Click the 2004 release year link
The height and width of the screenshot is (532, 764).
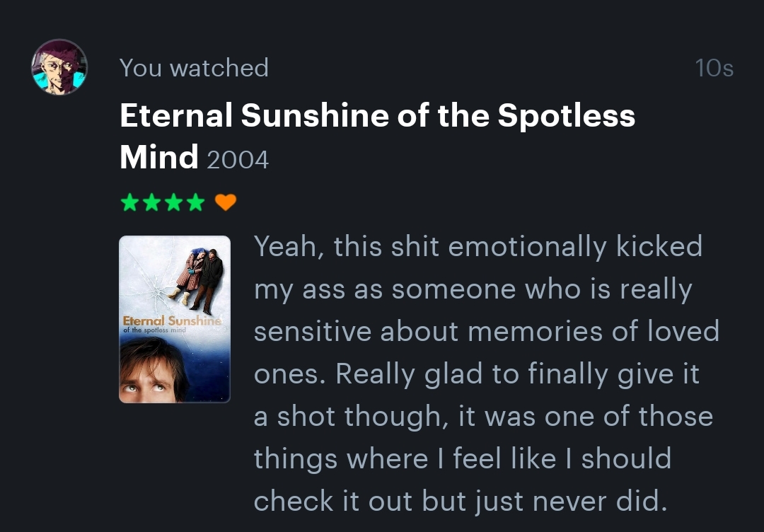coord(238,159)
